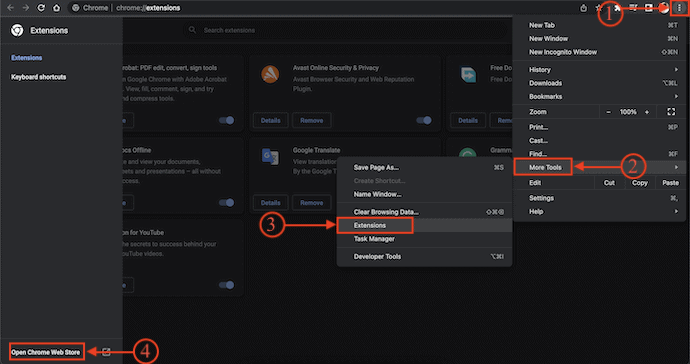
Task: Expand the History submenu arrow
Action: pos(676,70)
